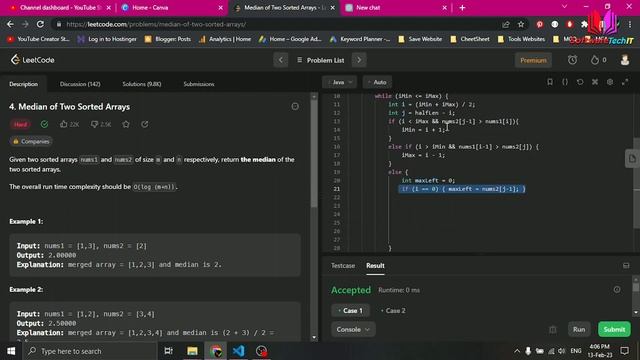Image resolution: width=640 pixels, height=360 pixels.
Task: Open editor settings gear icon
Action: click(x=610, y=82)
